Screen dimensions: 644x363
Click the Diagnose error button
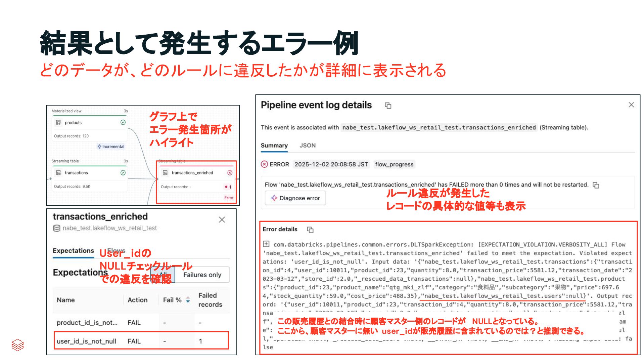point(295,198)
